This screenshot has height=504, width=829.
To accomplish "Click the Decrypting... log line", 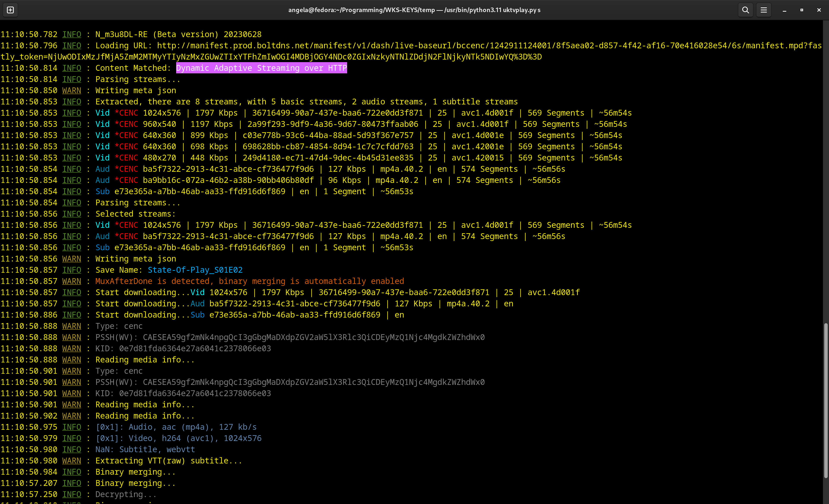I will click(126, 494).
